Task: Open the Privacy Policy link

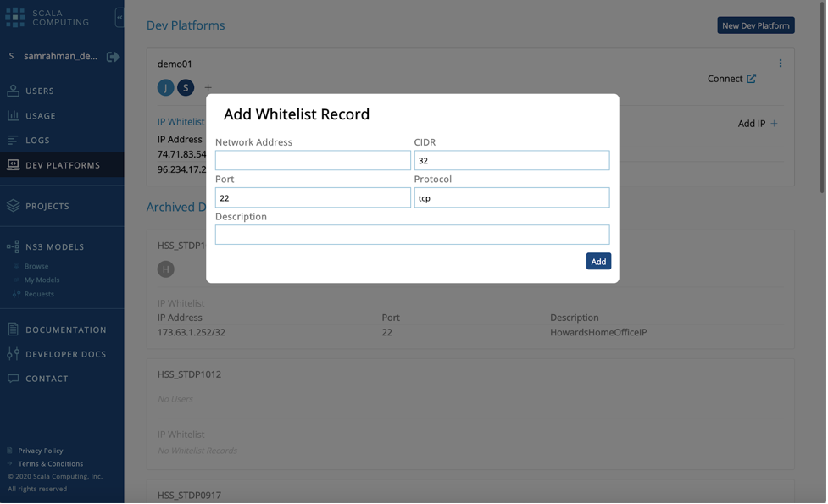Action: pyautogui.click(x=41, y=451)
